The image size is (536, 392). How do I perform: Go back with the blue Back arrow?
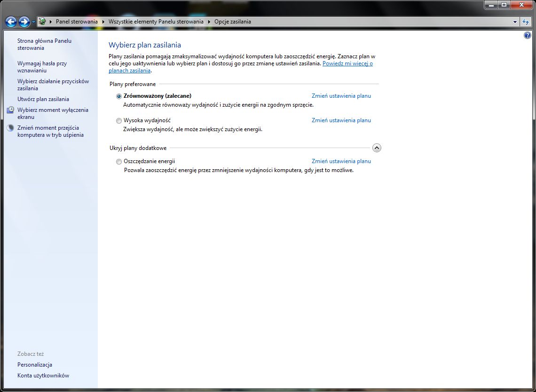pos(11,22)
